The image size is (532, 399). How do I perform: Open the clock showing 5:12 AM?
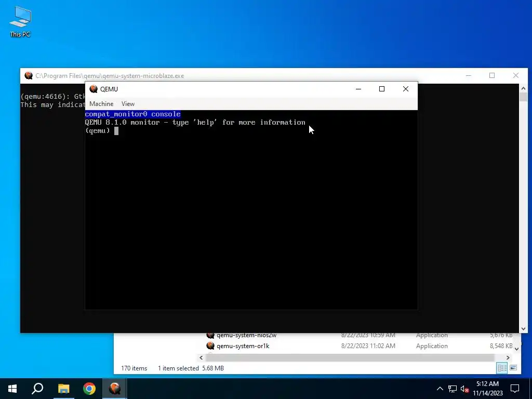[487, 389]
